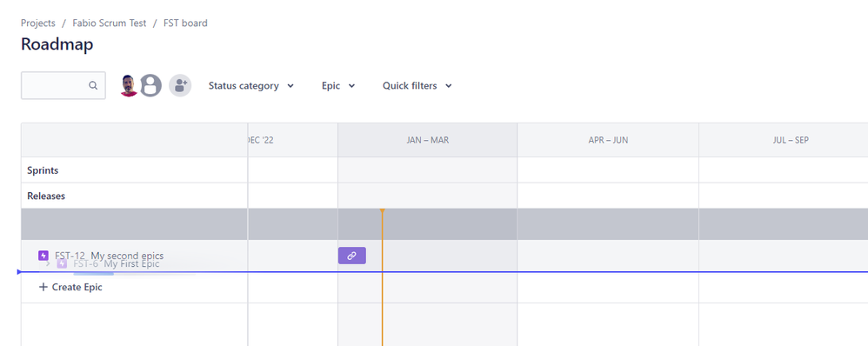Click the purple epic link icon bar
The height and width of the screenshot is (346, 868).
352,256
